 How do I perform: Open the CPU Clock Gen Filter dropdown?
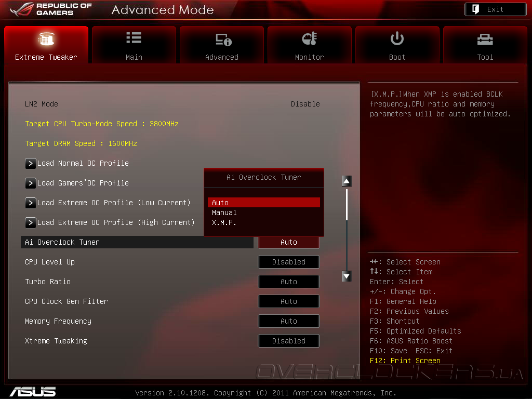tap(289, 301)
